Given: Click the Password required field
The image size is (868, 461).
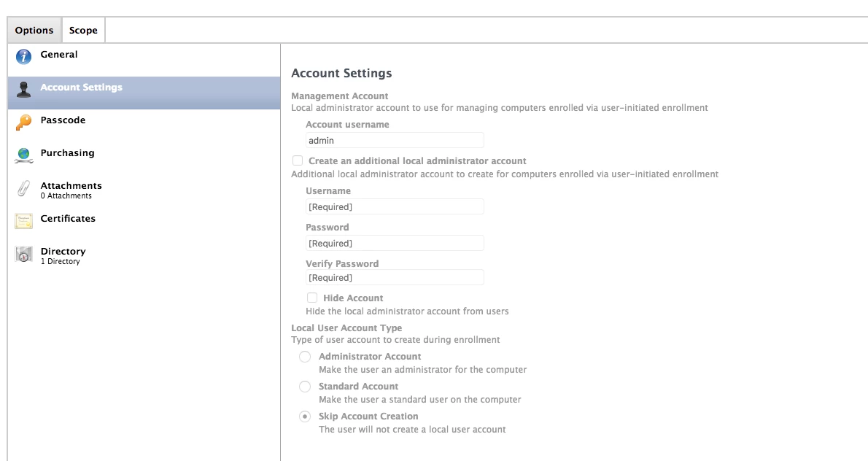Looking at the screenshot, I should pyautogui.click(x=395, y=244).
